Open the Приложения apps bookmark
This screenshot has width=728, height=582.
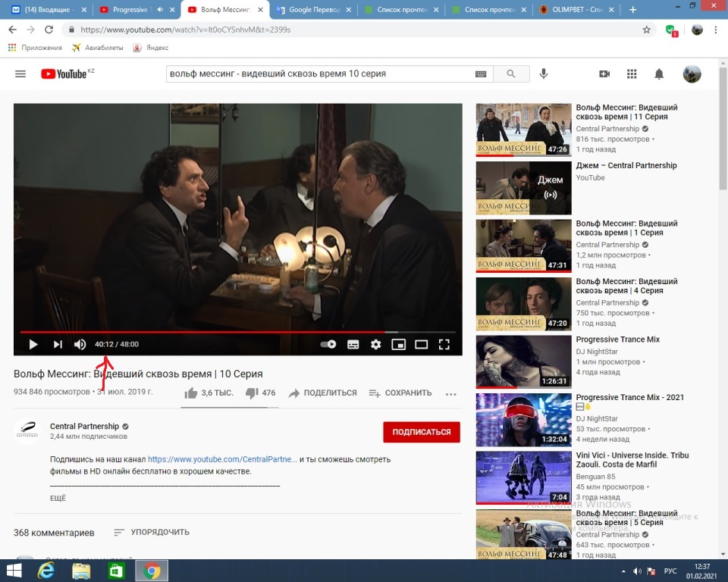(36, 47)
